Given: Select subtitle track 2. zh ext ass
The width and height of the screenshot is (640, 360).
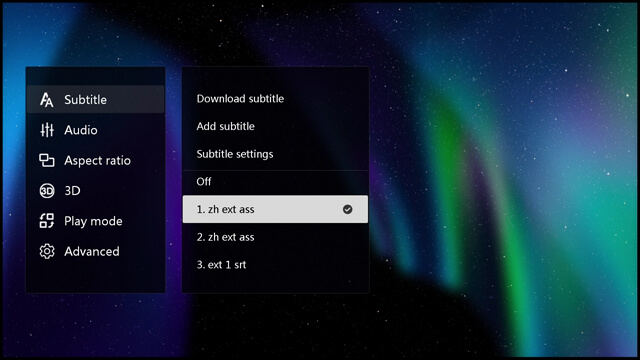Looking at the screenshot, I should [x=275, y=237].
